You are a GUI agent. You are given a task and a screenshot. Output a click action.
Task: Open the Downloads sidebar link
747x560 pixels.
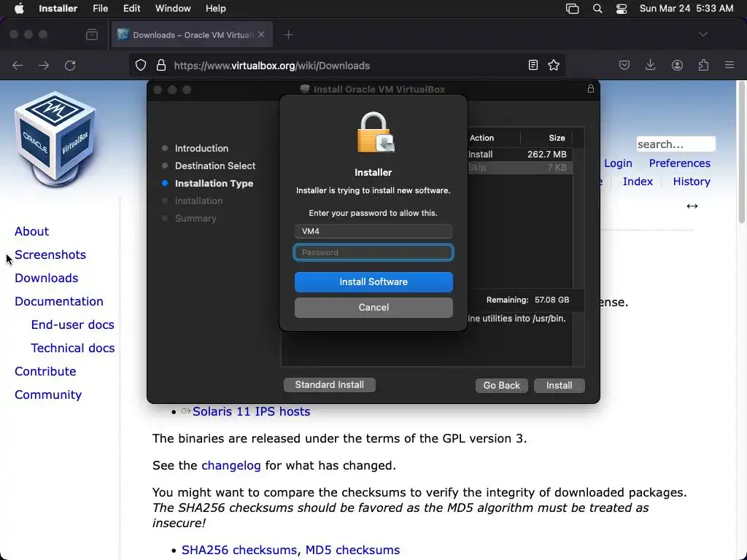(x=46, y=278)
